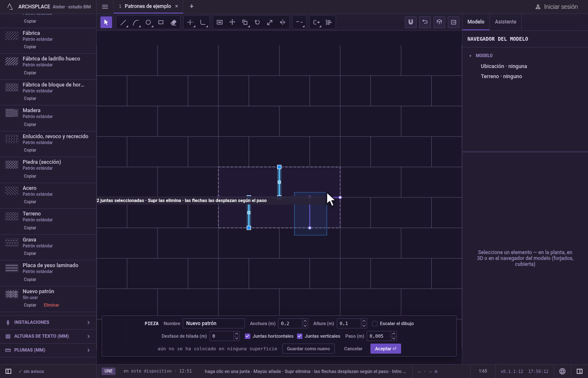This screenshot has width=588, height=378.
Task: Click the Cancelar button
Action: 353,349
